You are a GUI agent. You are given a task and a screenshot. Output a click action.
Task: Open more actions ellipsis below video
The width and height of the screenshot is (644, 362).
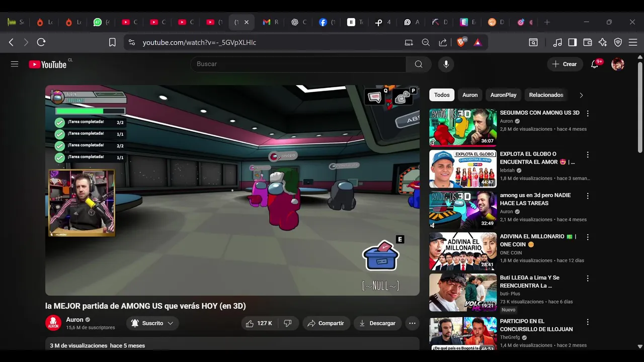[412, 323]
